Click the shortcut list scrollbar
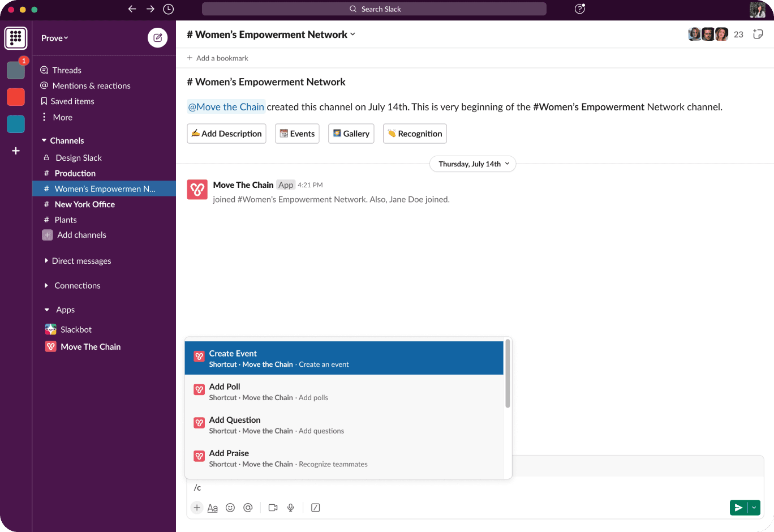774x532 pixels. click(x=508, y=374)
